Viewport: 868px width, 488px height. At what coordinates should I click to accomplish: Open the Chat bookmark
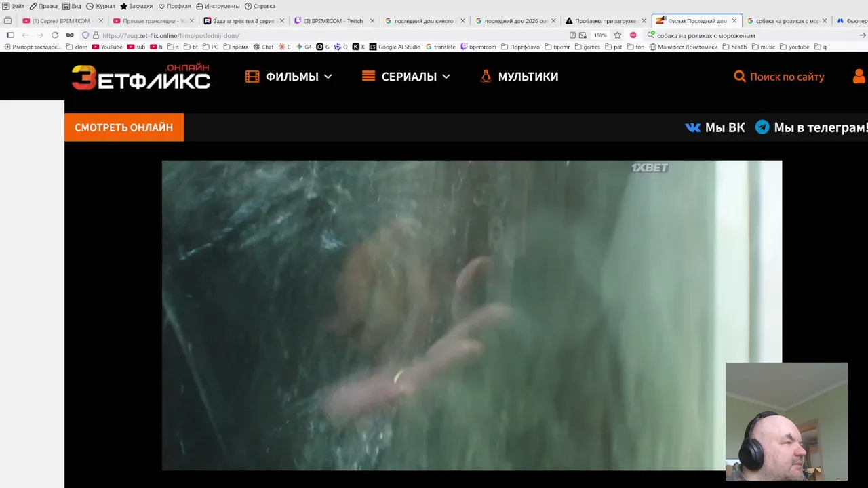263,47
